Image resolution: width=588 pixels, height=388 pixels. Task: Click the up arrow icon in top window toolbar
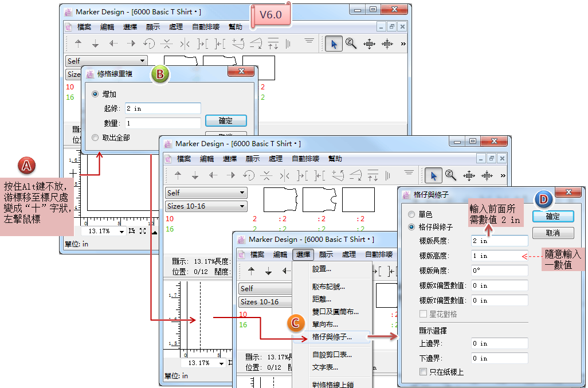coord(79,44)
